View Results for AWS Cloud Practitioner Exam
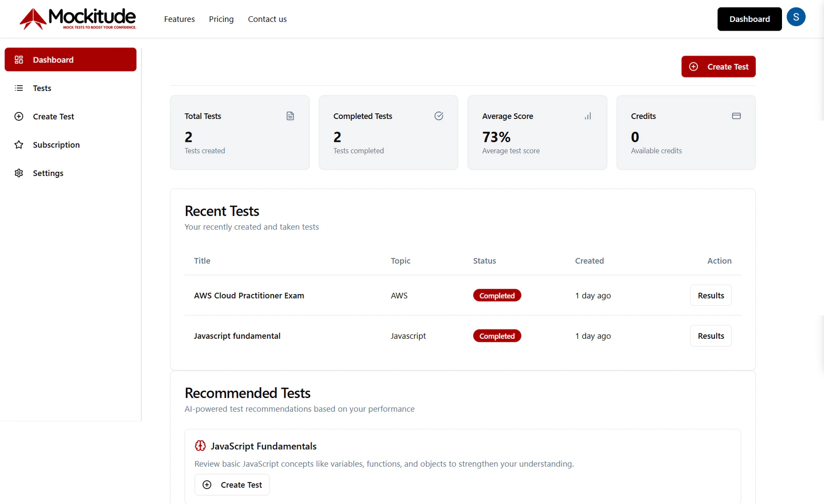 point(711,295)
